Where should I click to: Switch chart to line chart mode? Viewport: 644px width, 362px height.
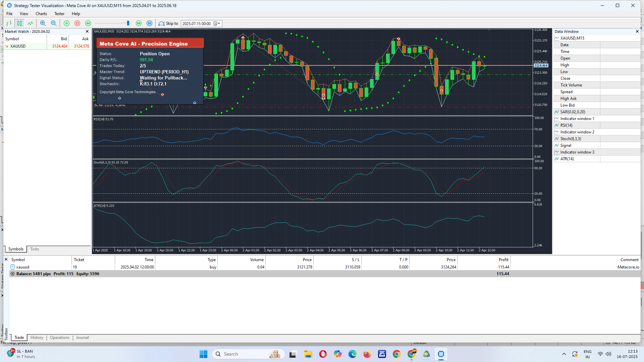coord(31,23)
